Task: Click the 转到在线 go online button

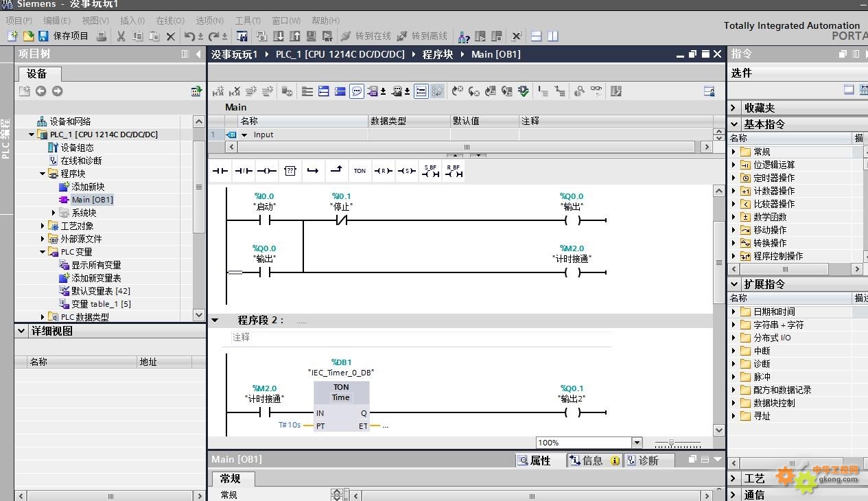Action: (x=366, y=36)
